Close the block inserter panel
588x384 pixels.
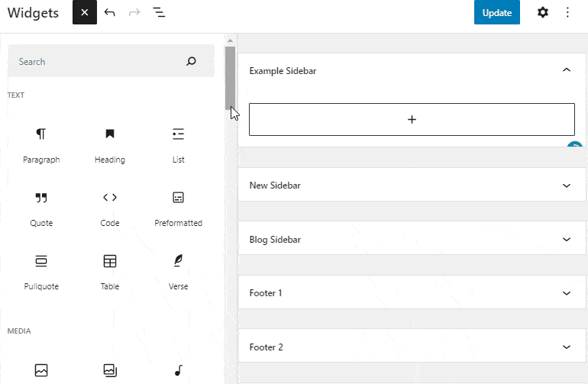tap(84, 12)
